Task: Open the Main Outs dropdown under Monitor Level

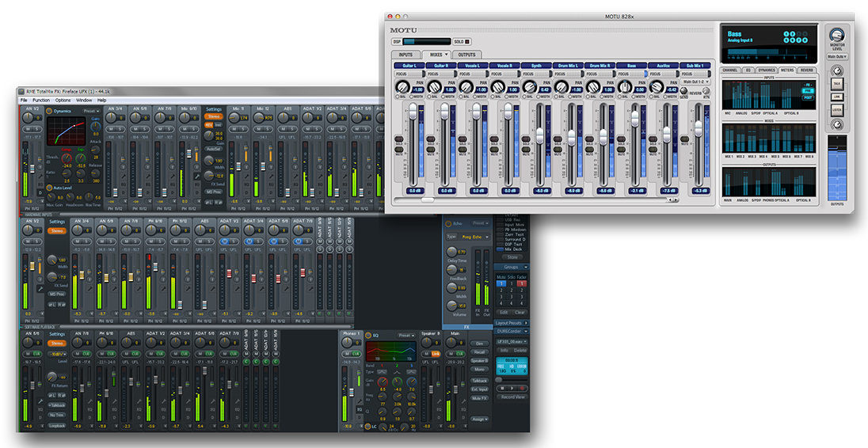Action: [836, 56]
